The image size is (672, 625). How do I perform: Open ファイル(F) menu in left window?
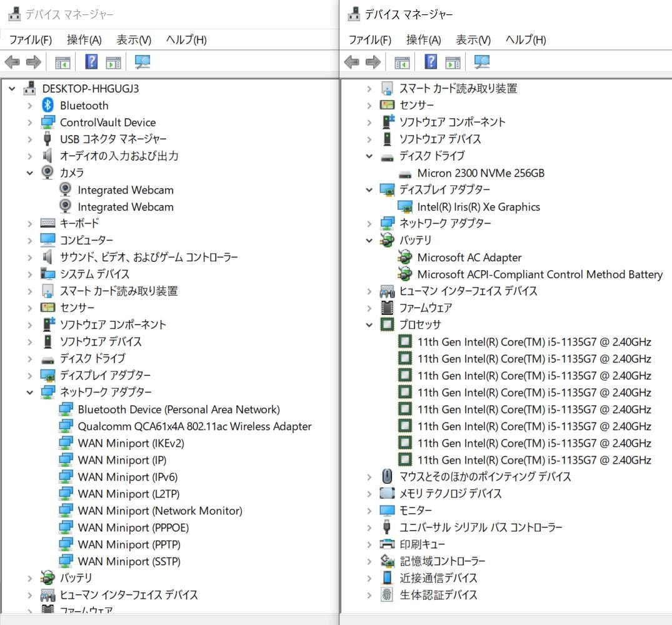31,40
